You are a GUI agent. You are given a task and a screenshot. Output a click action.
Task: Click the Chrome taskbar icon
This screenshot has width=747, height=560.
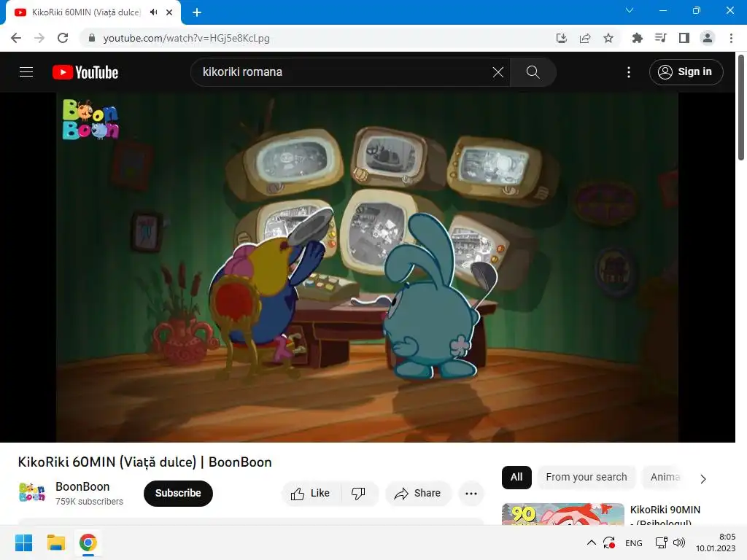coord(88,542)
